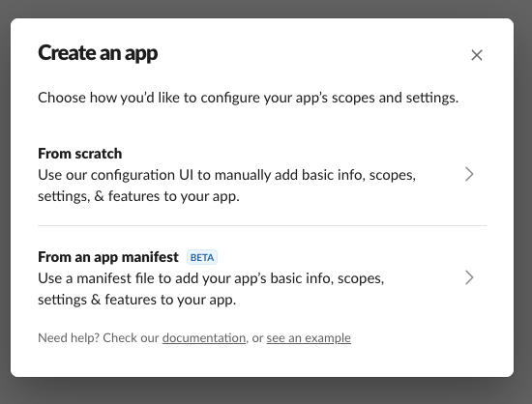Click the 'Need help? Check our' text

[x=99, y=338]
